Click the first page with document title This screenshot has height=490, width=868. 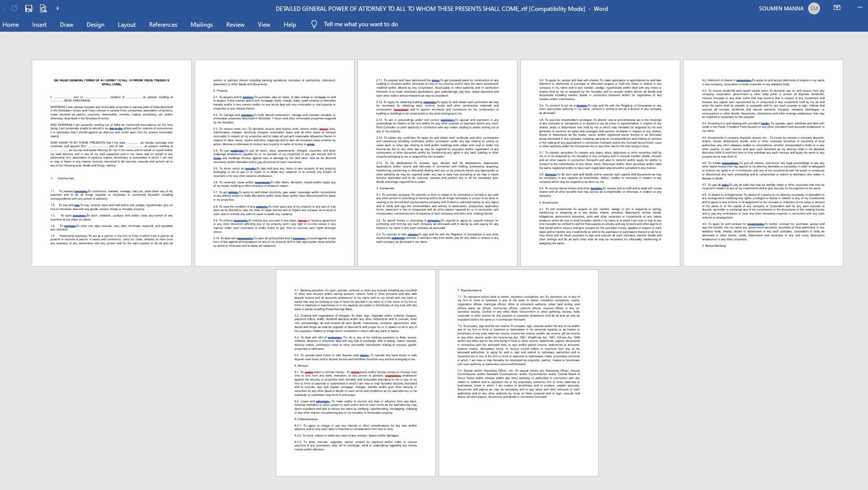coord(112,163)
